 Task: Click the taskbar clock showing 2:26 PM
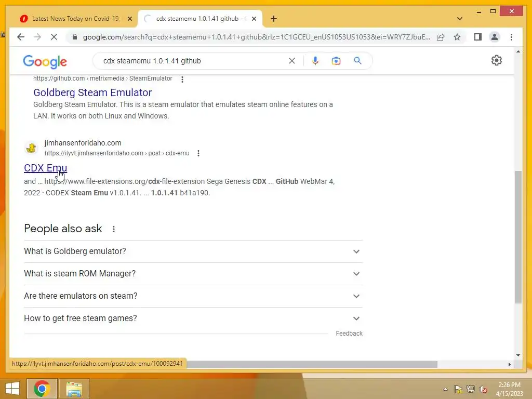click(509, 389)
